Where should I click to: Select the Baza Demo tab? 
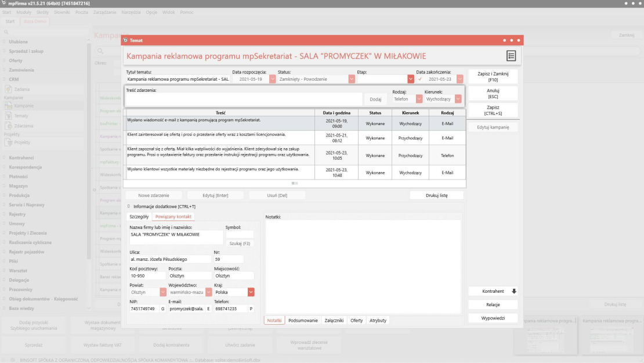[35, 21]
